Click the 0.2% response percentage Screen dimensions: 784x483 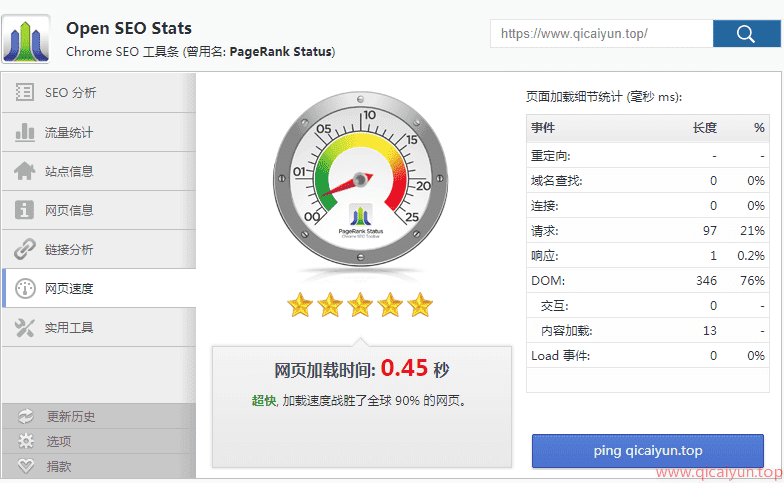[x=751, y=256]
